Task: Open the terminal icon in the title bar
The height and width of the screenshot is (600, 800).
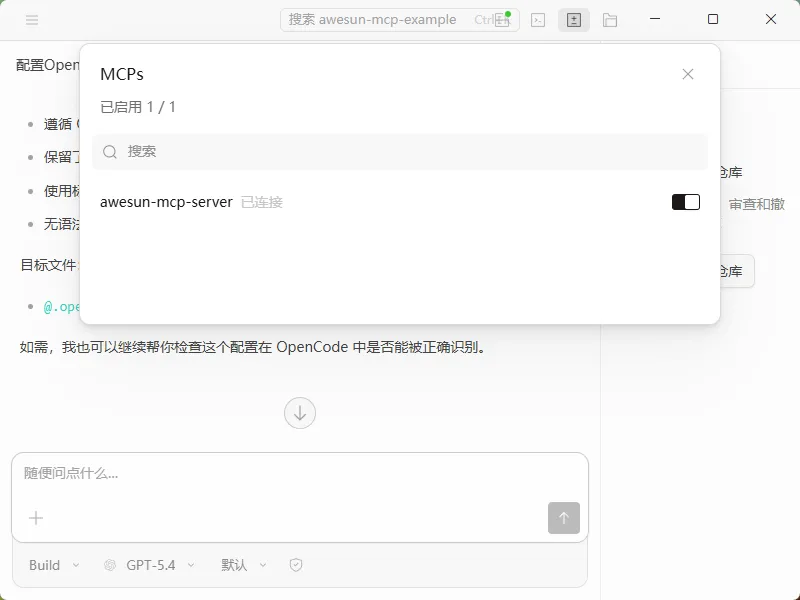Action: 537,19
